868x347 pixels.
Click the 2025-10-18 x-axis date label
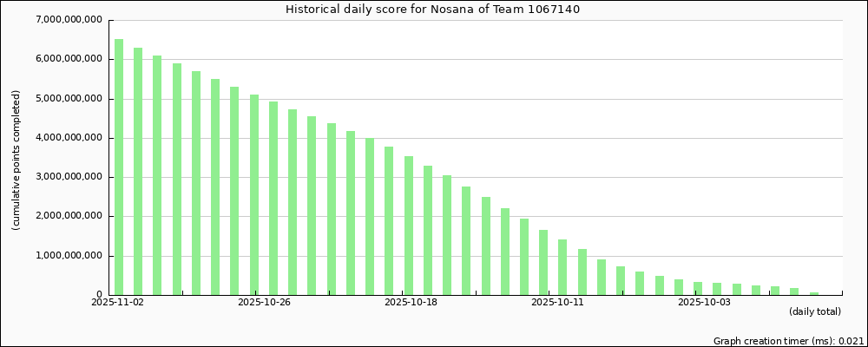coord(410,303)
